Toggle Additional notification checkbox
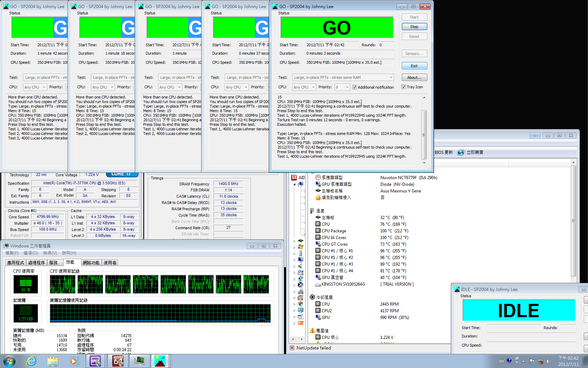 tap(355, 87)
